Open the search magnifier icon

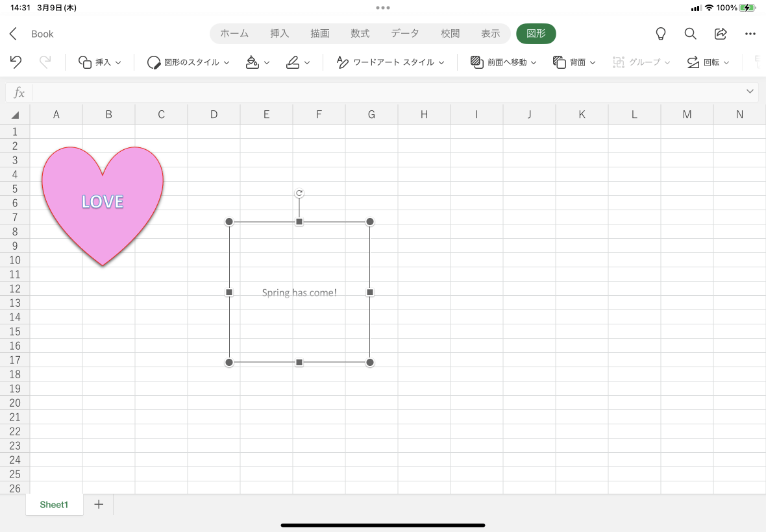[x=690, y=34]
